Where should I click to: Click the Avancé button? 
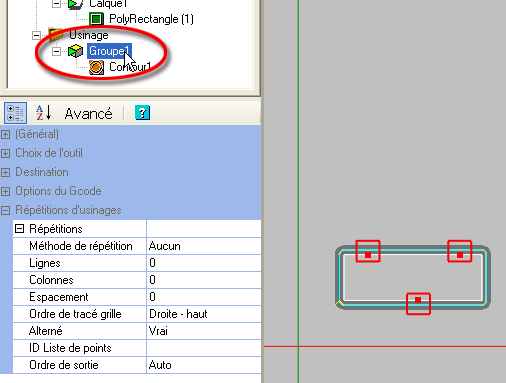coord(88,114)
